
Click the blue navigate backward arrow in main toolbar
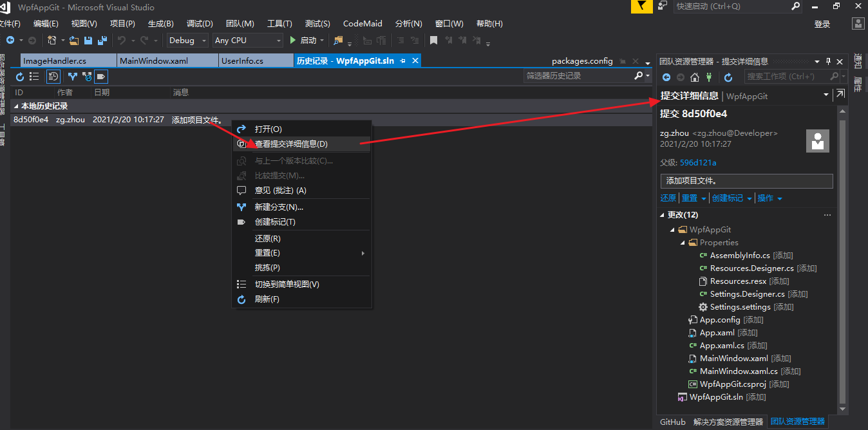click(x=10, y=40)
